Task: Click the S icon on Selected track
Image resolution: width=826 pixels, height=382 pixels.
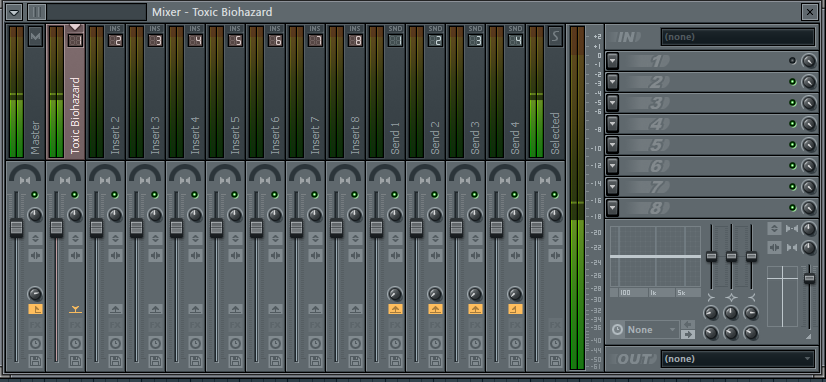Action: point(555,36)
